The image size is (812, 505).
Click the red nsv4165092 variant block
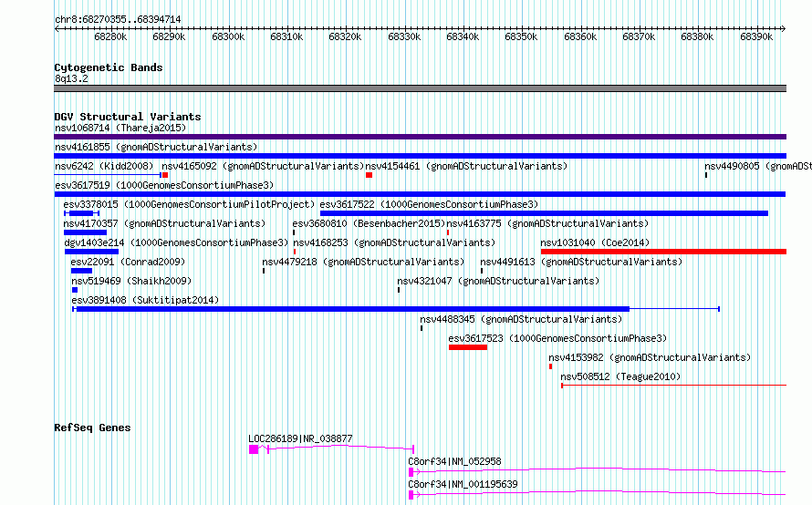(164, 175)
